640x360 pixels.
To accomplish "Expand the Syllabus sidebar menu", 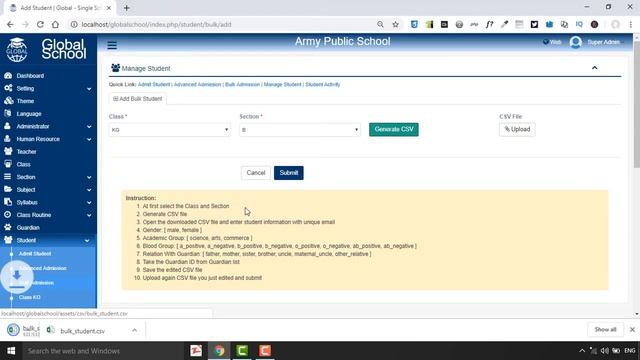I will click(48, 202).
